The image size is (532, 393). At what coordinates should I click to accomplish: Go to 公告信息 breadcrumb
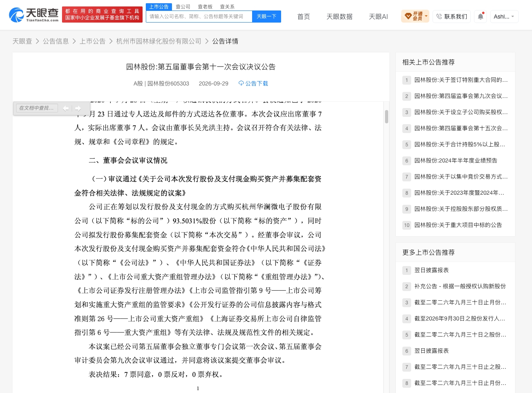[56, 41]
